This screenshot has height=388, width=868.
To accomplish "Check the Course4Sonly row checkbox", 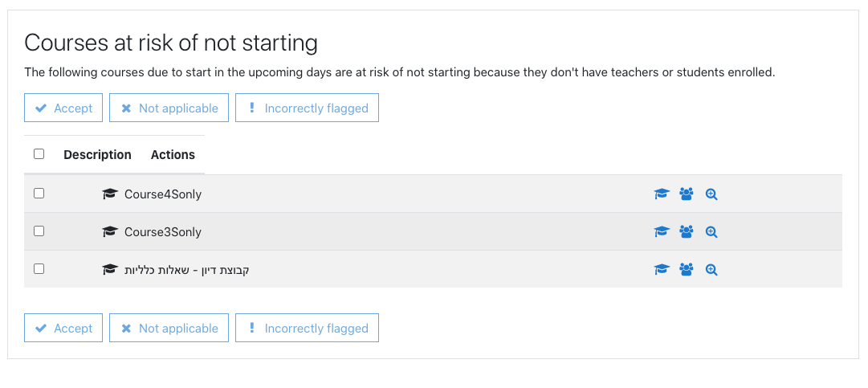I will pos(39,193).
